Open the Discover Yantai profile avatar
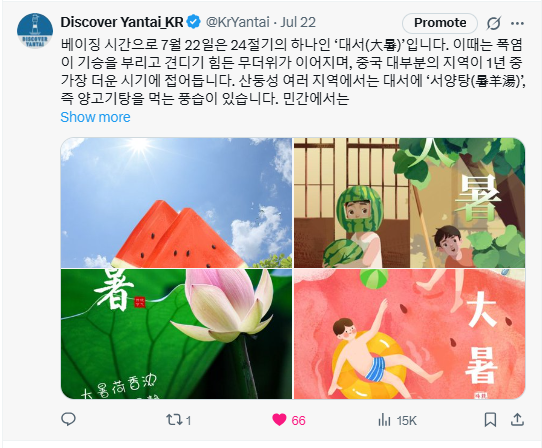The image size is (542, 448). tap(35, 31)
